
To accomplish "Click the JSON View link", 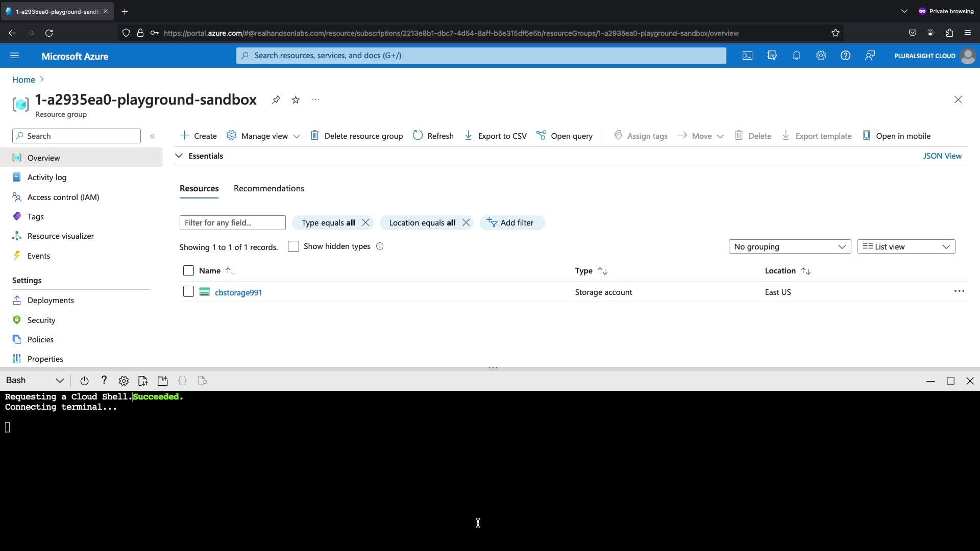I will (942, 156).
